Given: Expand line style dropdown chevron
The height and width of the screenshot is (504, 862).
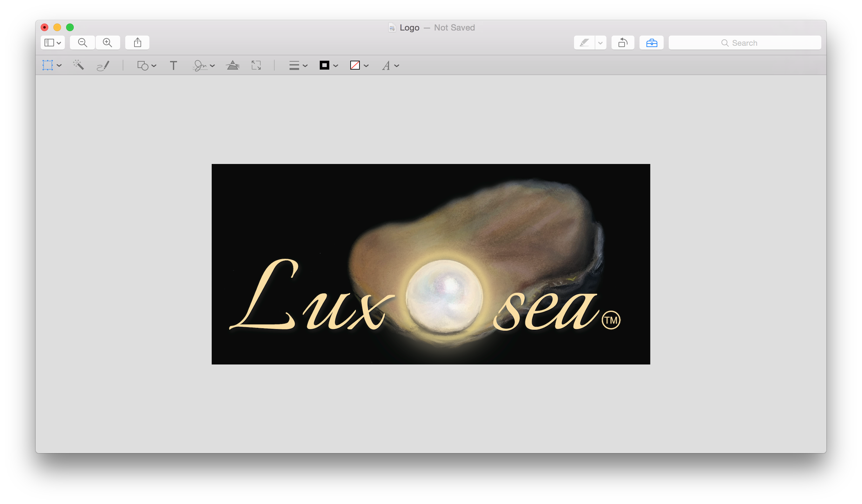Looking at the screenshot, I should (x=305, y=66).
